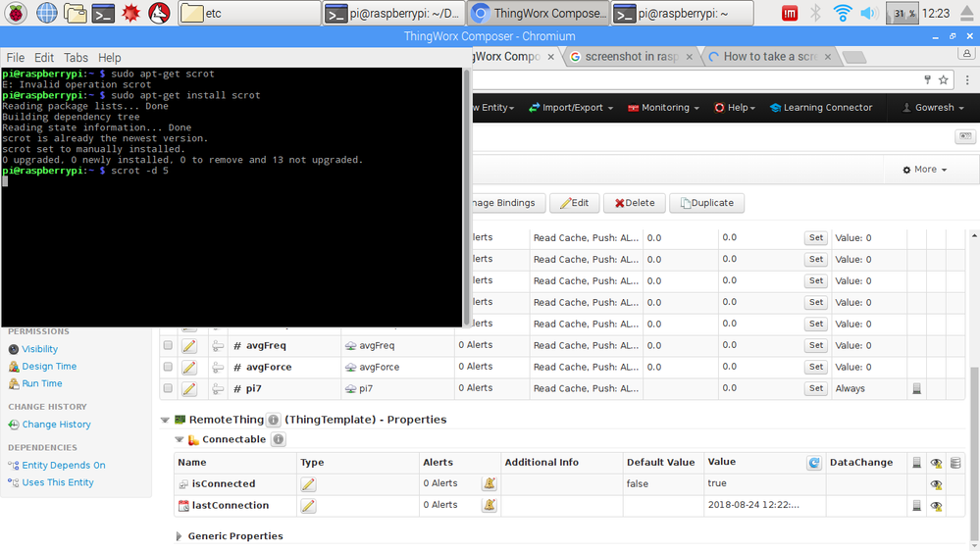Open the WiFi network menu
This screenshot has width=980, height=551.
843,13
